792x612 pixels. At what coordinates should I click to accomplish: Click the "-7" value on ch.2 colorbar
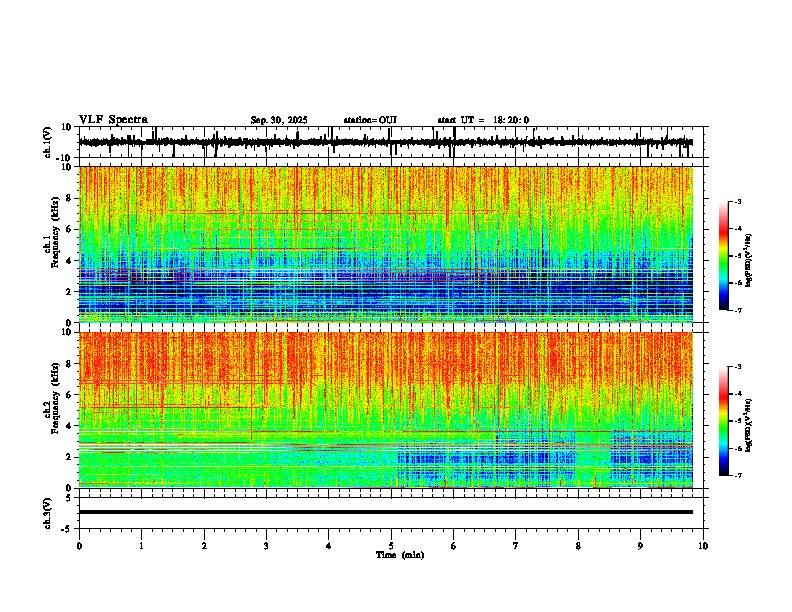(x=737, y=475)
